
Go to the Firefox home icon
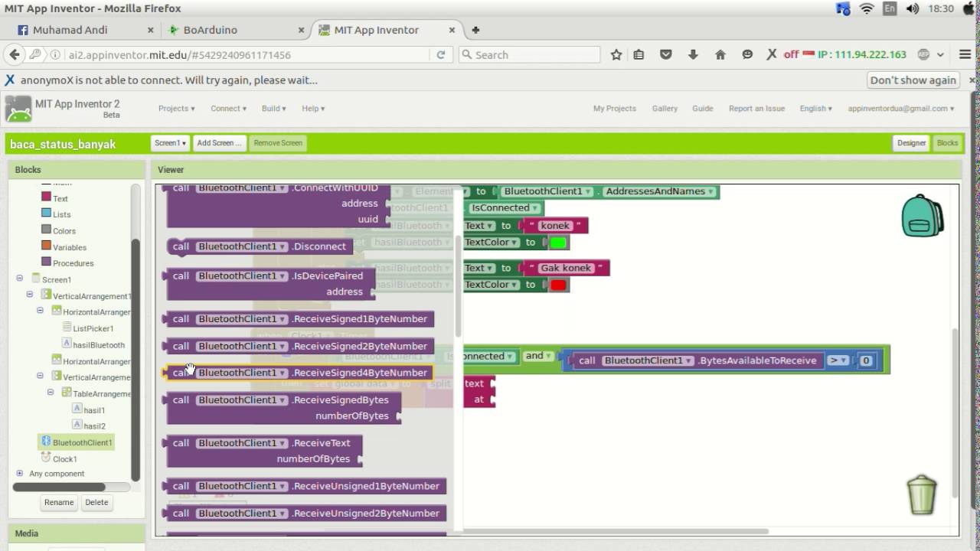tap(720, 55)
